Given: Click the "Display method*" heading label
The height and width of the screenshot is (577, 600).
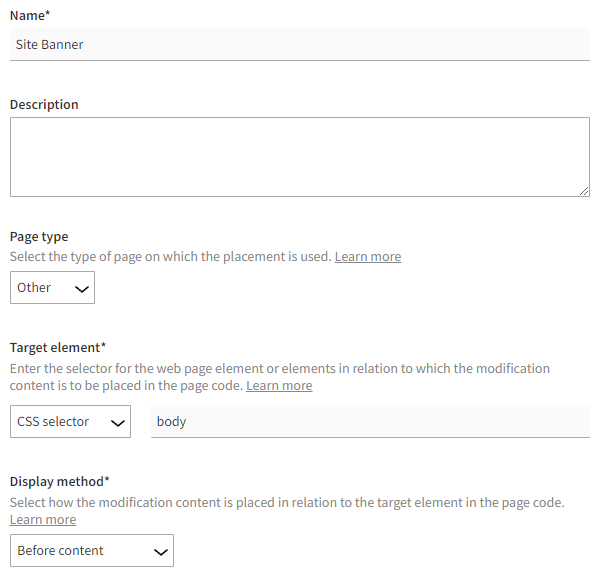Looking at the screenshot, I should 60,481.
